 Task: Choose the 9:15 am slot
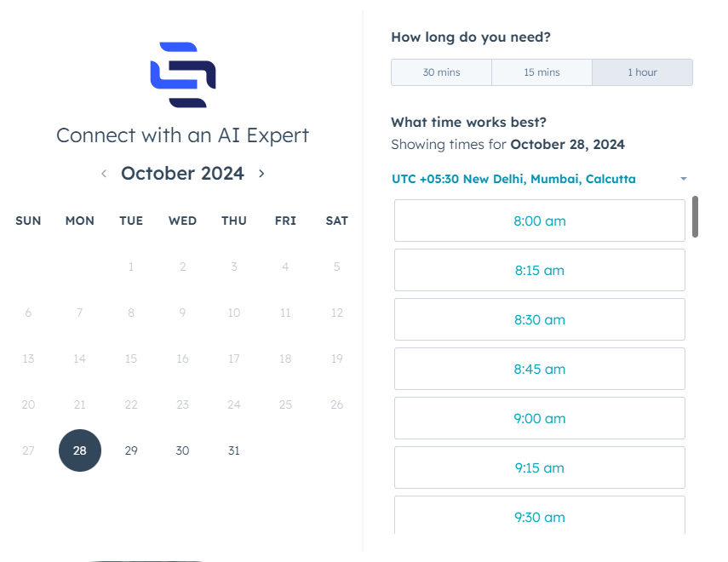pos(539,467)
